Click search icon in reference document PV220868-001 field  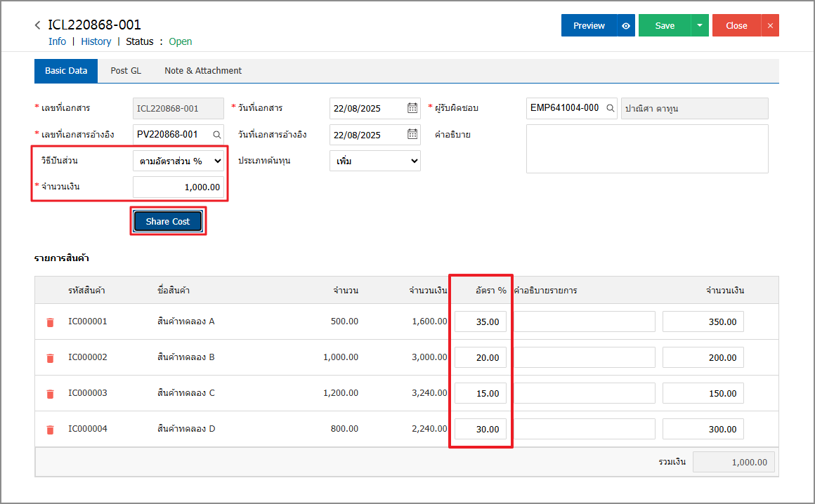217,135
